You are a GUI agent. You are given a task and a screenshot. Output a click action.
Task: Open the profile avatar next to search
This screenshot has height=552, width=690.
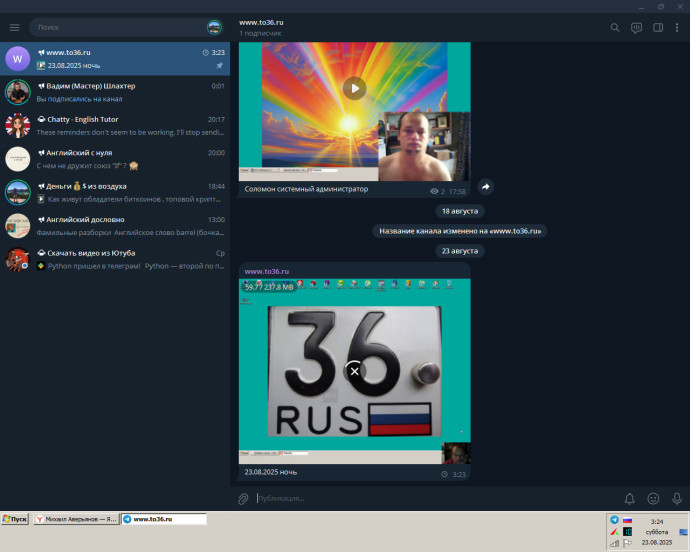click(214, 27)
